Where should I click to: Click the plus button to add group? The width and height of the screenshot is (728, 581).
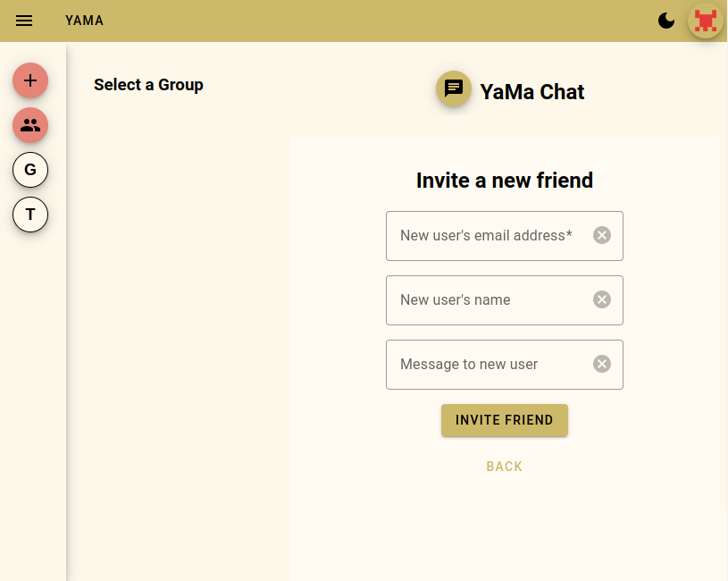click(30, 80)
